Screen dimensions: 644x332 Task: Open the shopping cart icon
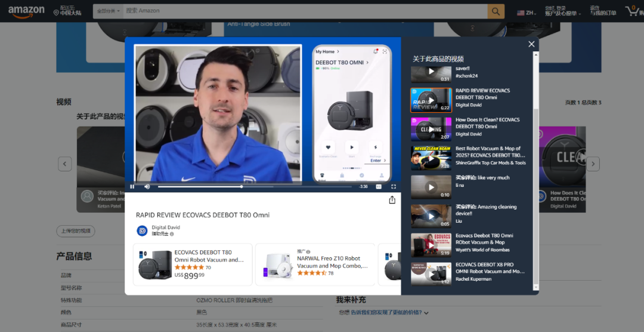(x=634, y=11)
